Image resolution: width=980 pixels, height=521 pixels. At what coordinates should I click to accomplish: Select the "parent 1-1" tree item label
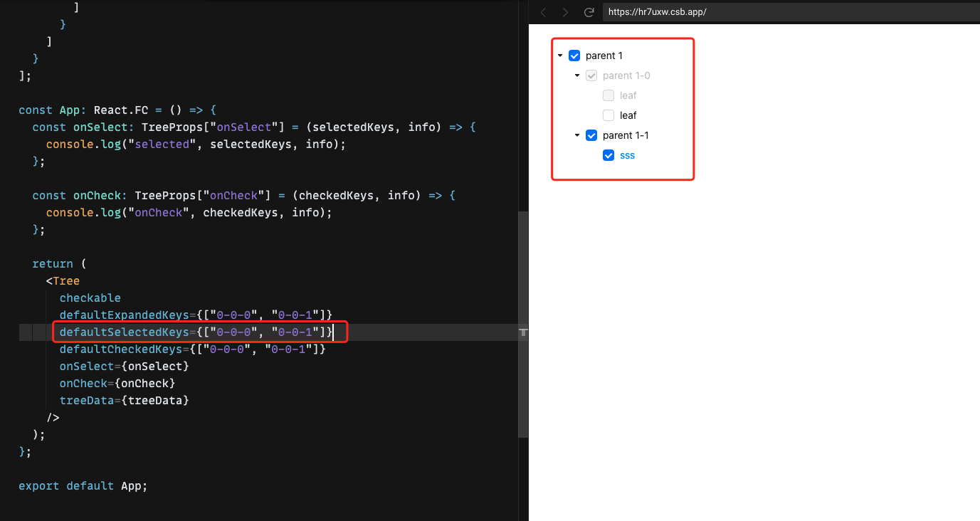[x=626, y=135]
